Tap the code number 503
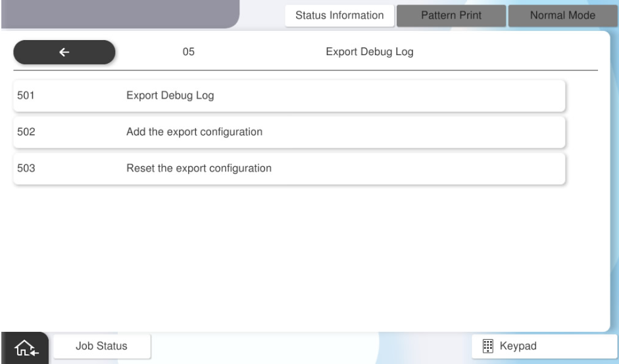The height and width of the screenshot is (364, 619). click(26, 168)
